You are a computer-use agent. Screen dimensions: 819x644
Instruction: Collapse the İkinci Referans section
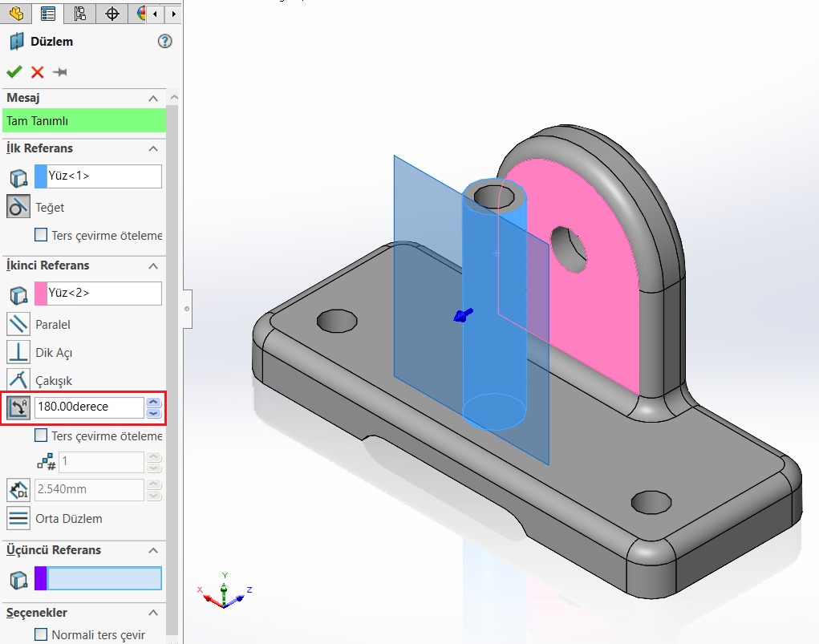tap(153, 265)
